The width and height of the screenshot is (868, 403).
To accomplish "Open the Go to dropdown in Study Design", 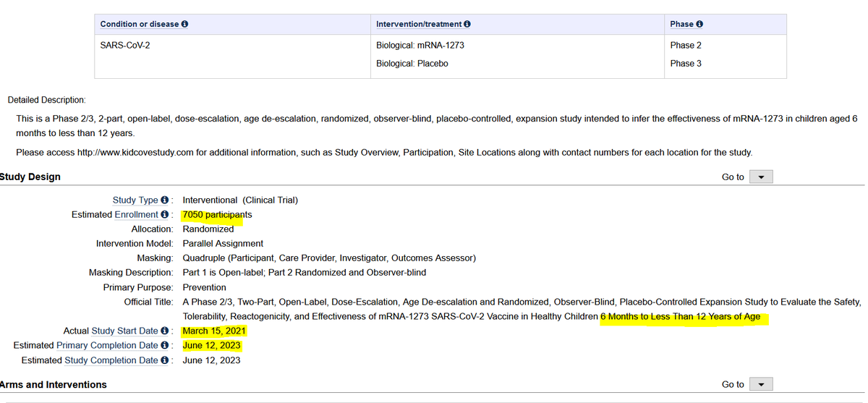I will 762,177.
